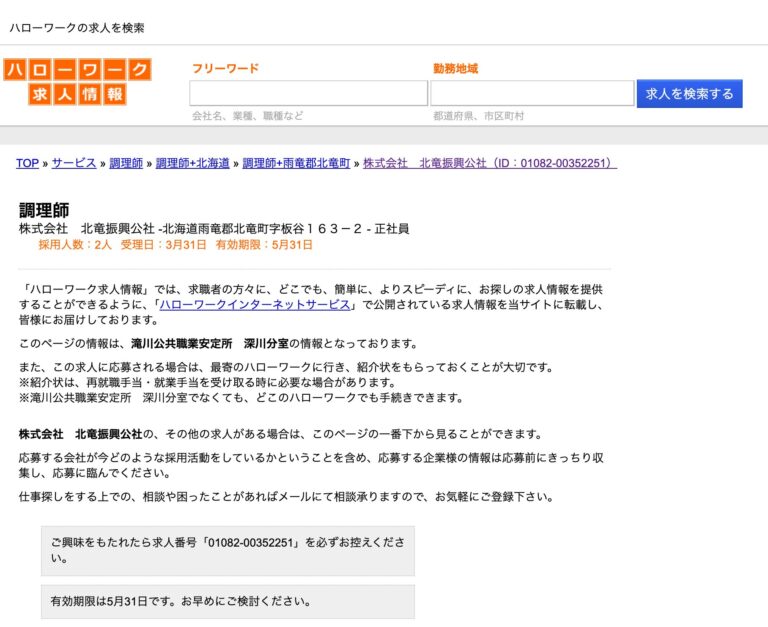Select the 調理師+北海道 breadcrumb link

(193, 163)
